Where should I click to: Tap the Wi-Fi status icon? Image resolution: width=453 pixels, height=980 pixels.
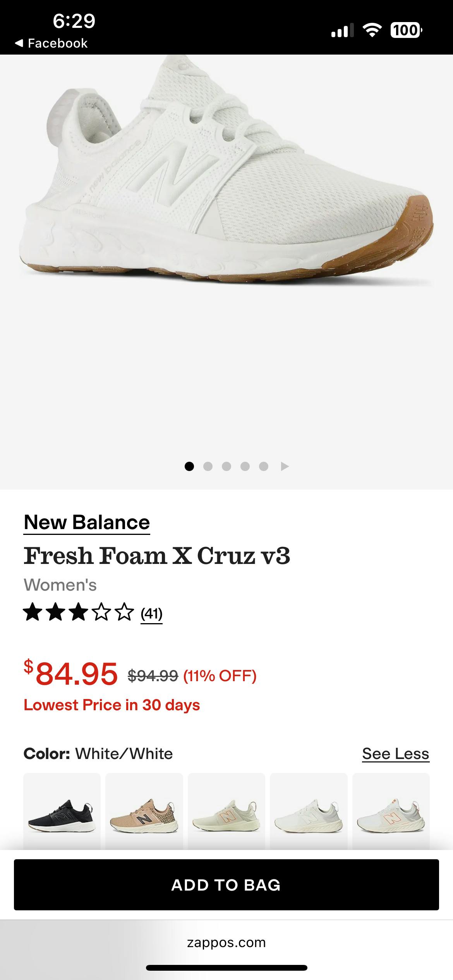tap(372, 30)
